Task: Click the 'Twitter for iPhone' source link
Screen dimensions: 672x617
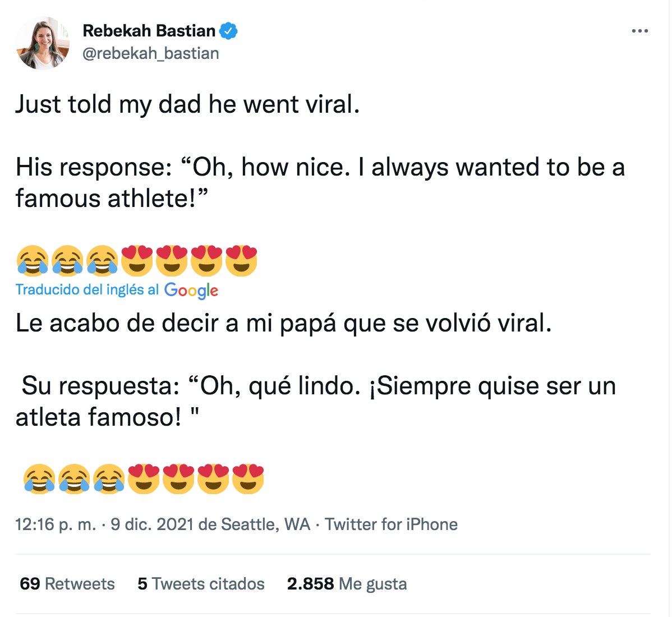Action: 391,524
